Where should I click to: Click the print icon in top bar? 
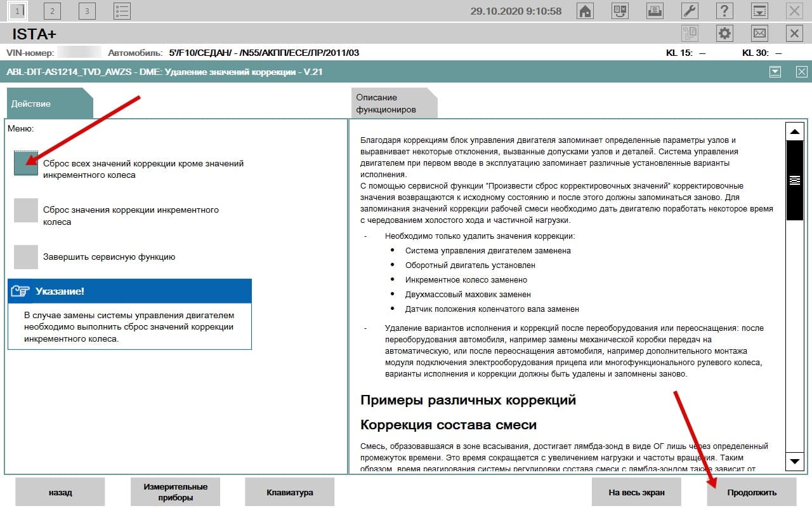pos(655,10)
